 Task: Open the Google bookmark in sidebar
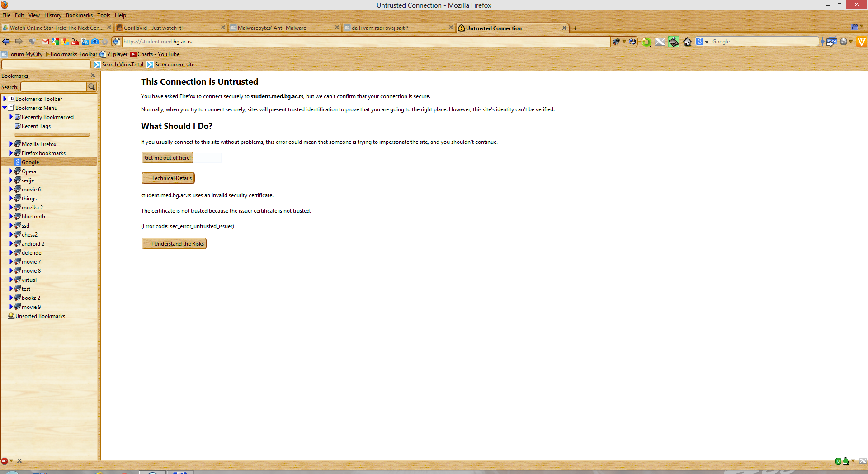[x=30, y=162]
